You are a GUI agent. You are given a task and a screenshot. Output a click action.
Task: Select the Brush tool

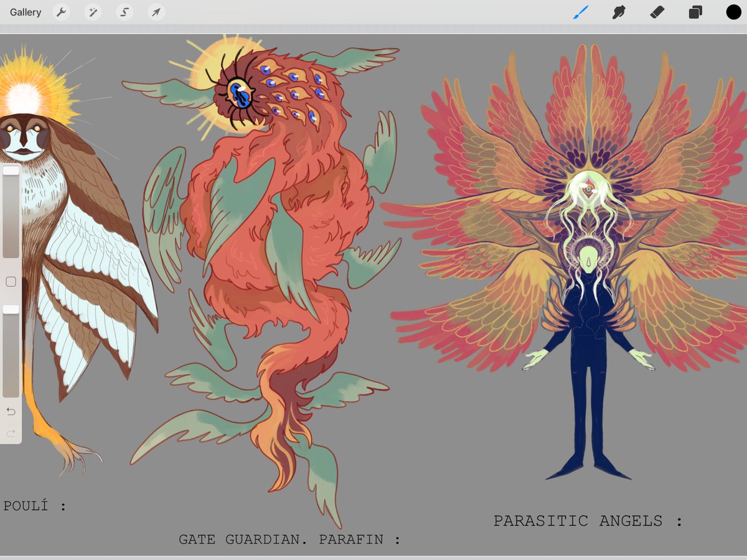(x=581, y=12)
